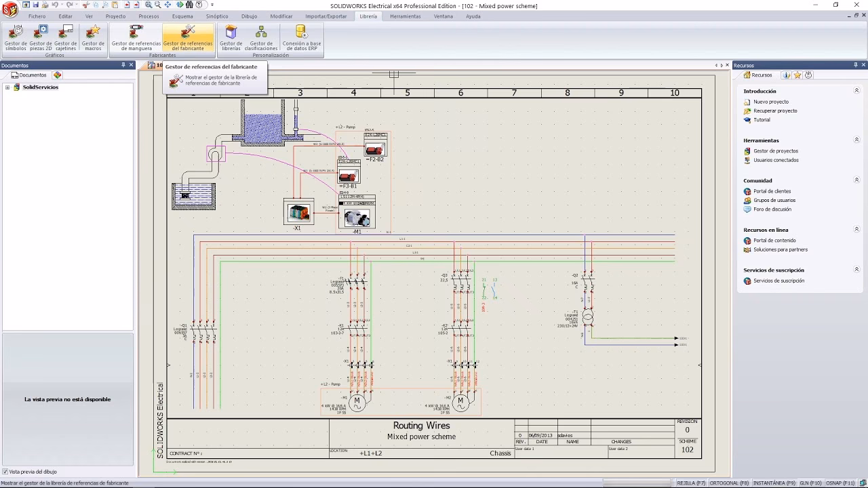Collapse the Herramientas section
This screenshot has width=868, height=488.
pyautogui.click(x=858, y=140)
